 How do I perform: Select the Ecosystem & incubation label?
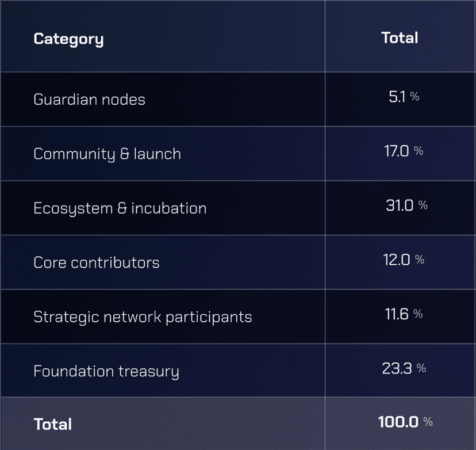[x=120, y=208]
